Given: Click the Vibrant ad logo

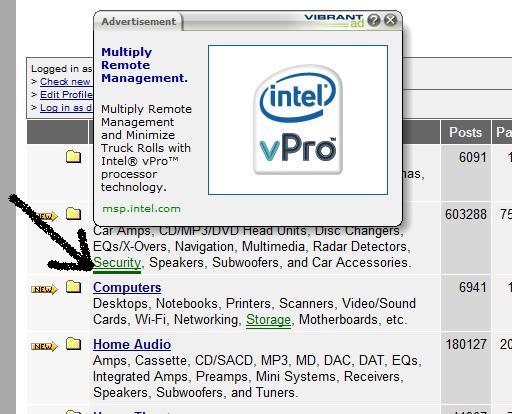Looking at the screenshot, I should coord(334,20).
